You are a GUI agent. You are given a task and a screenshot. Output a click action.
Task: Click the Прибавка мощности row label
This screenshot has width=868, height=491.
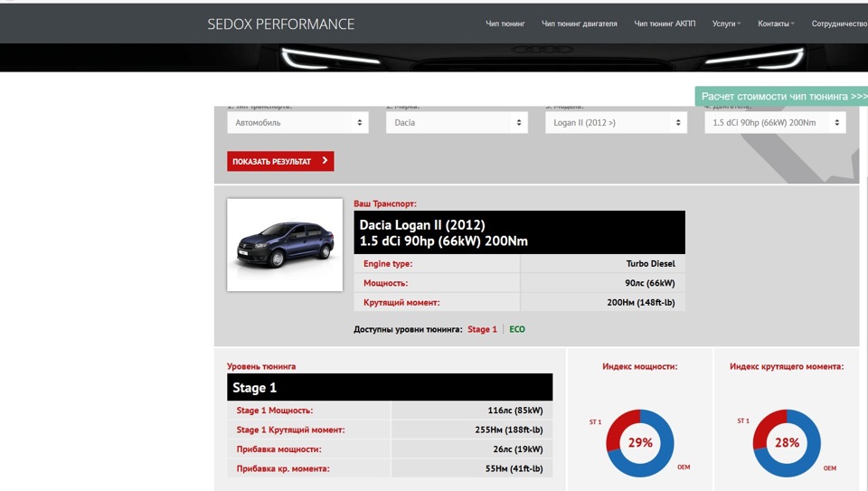click(279, 449)
